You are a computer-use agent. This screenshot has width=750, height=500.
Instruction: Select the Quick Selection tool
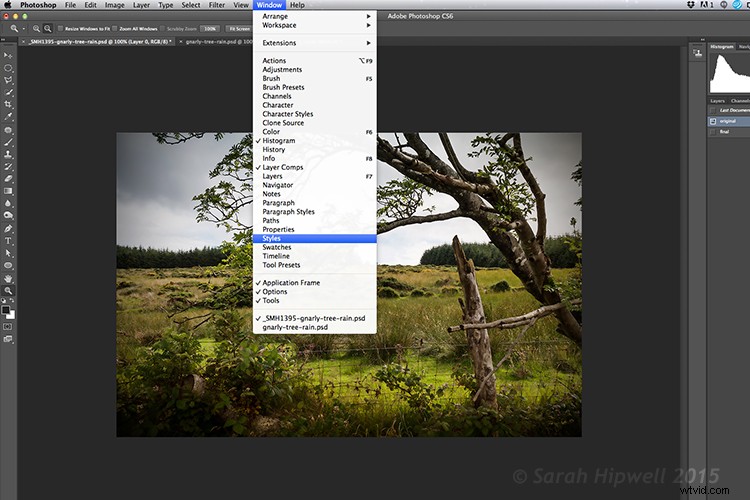pos(8,92)
